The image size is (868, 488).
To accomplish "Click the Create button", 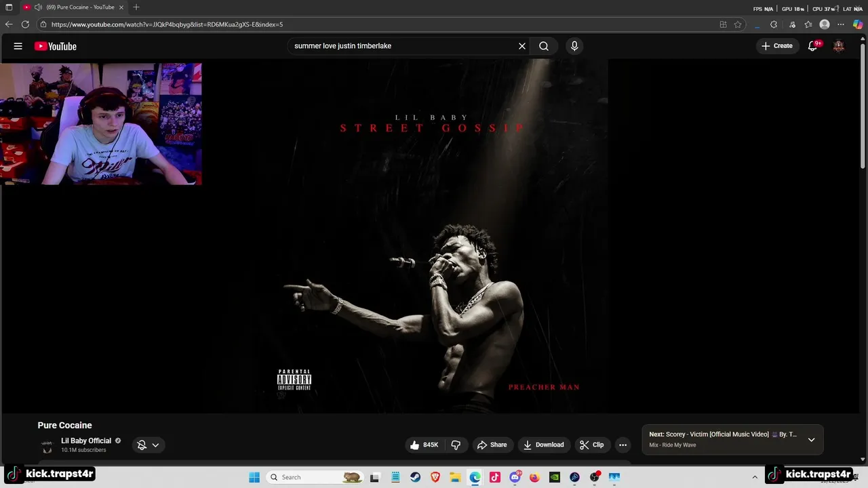I will pyautogui.click(x=777, y=46).
